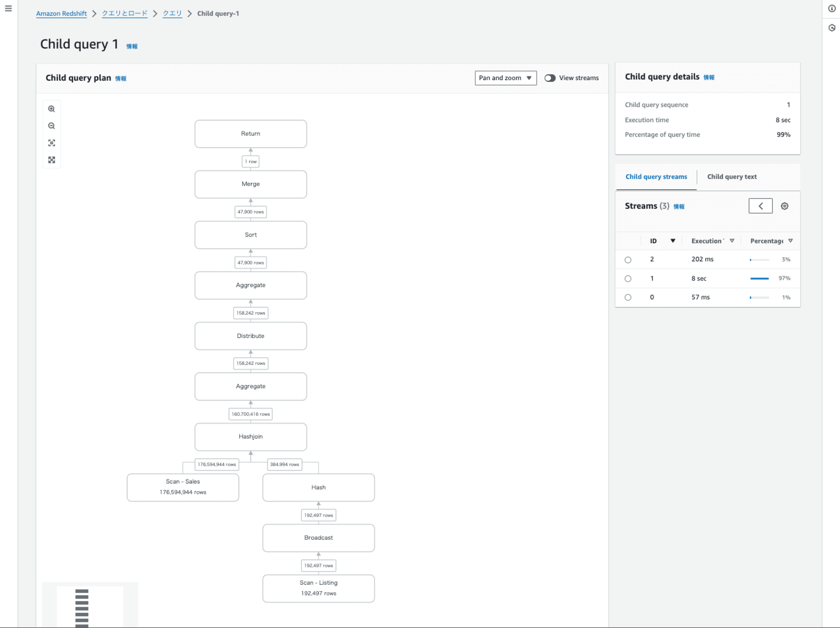Viewport: 840px width, 628px height.
Task: Click the '57 ms' execution time cell
Action: 701,297
